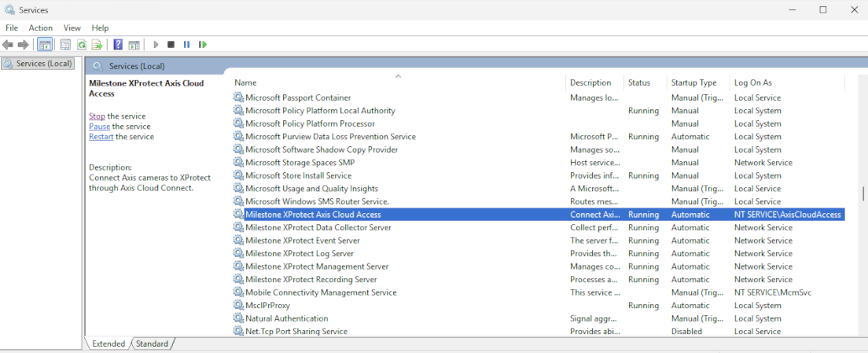868x353 pixels.
Task: Click the Restart the service link
Action: (x=101, y=137)
